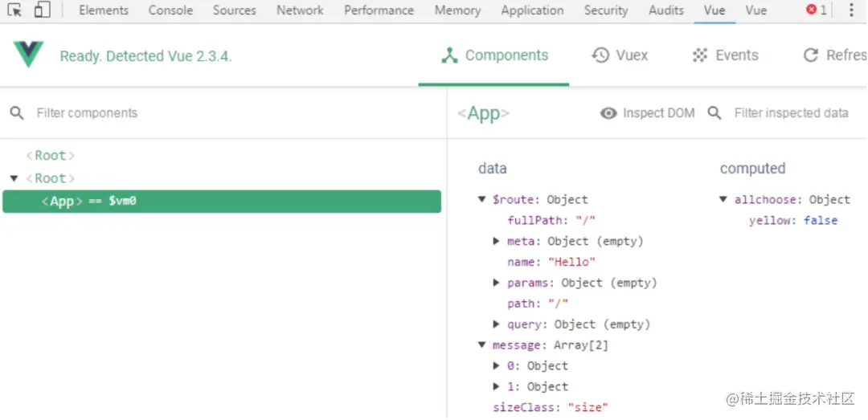Click the red error count indicator

(x=816, y=10)
